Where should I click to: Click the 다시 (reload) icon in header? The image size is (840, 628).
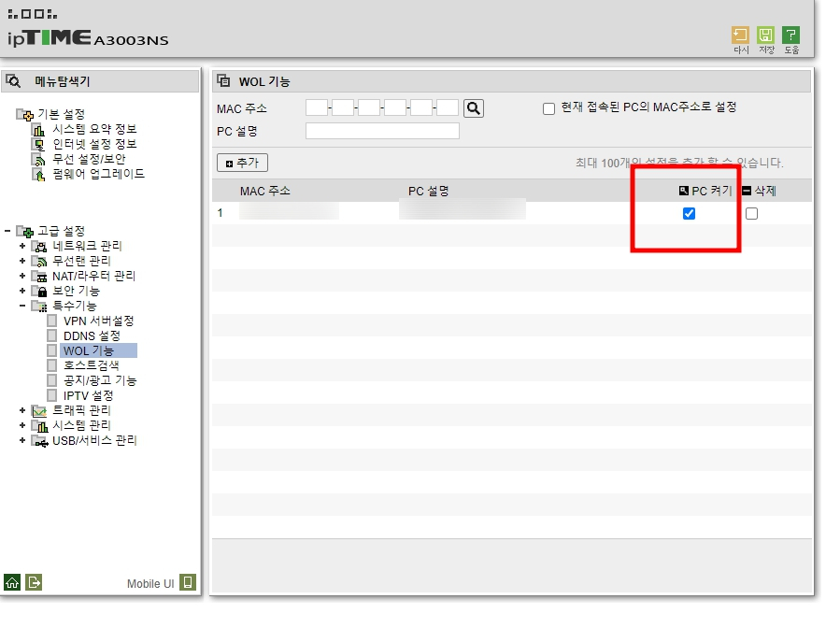click(x=740, y=36)
